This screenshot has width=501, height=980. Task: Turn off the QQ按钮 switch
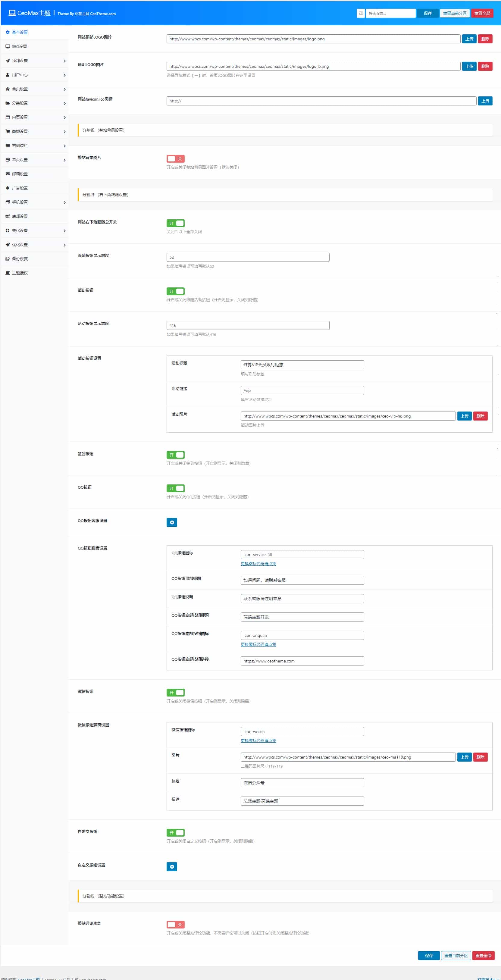(x=175, y=488)
